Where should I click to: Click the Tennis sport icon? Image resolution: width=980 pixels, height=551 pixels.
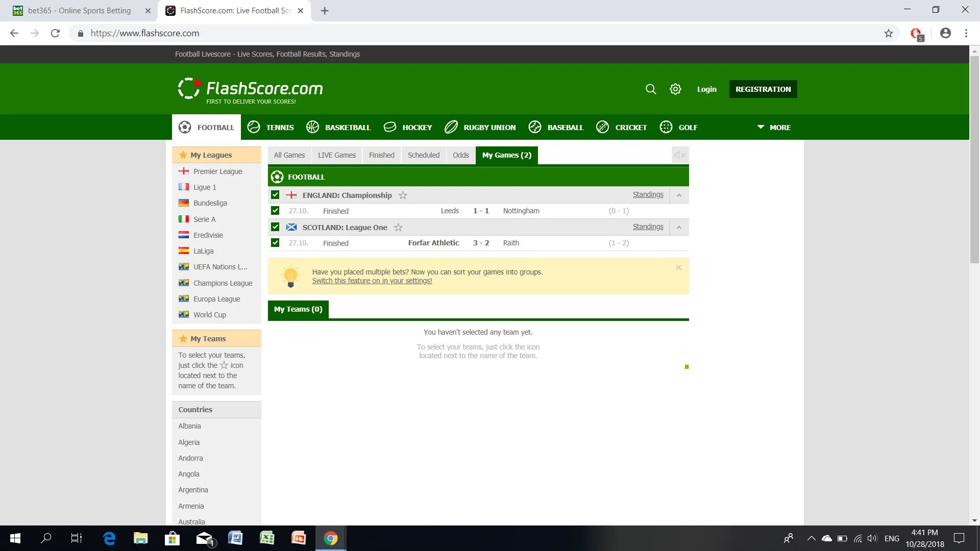coord(254,127)
